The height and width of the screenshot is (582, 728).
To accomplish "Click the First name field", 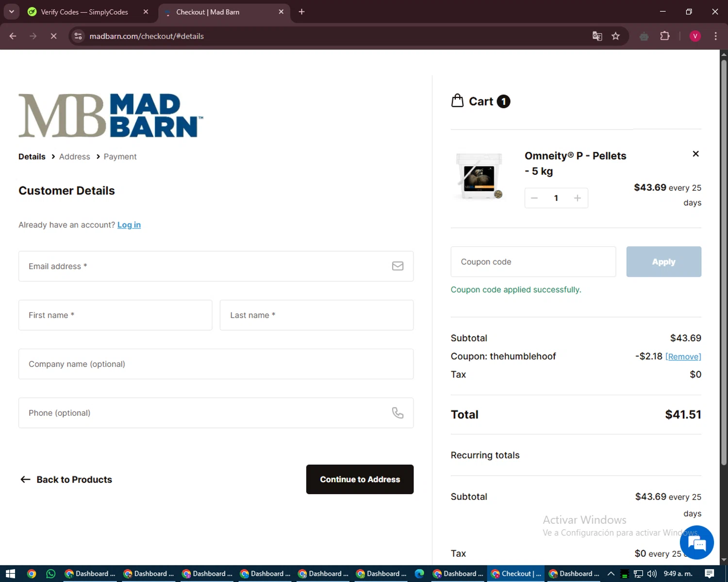I will tap(115, 315).
